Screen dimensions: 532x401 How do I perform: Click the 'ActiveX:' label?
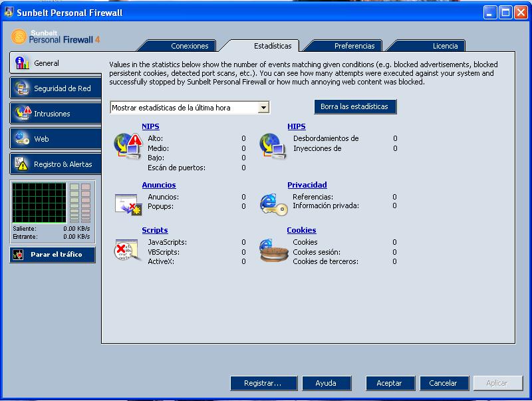161,261
